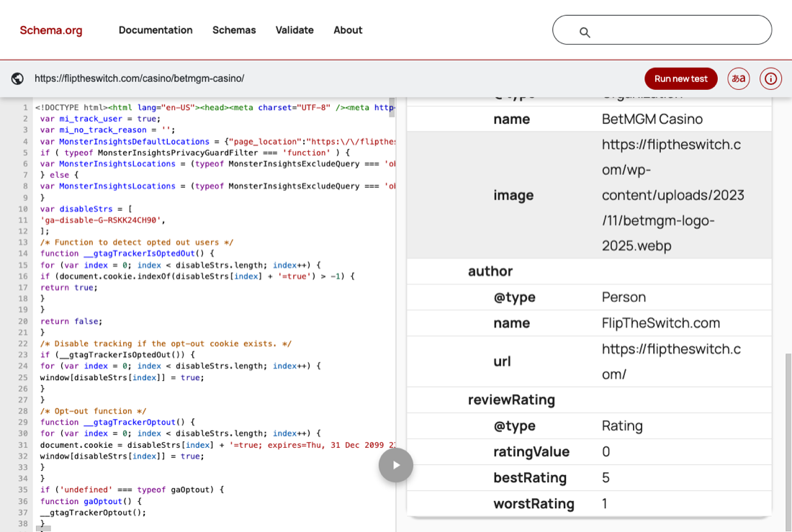Click the search magnifier icon
This screenshot has width=792, height=532.
[x=585, y=32]
